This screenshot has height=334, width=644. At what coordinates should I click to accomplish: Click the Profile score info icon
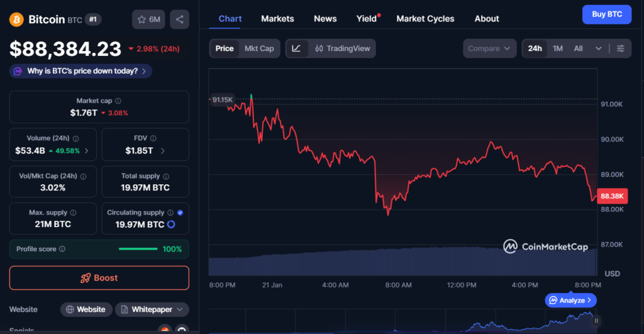click(x=62, y=249)
